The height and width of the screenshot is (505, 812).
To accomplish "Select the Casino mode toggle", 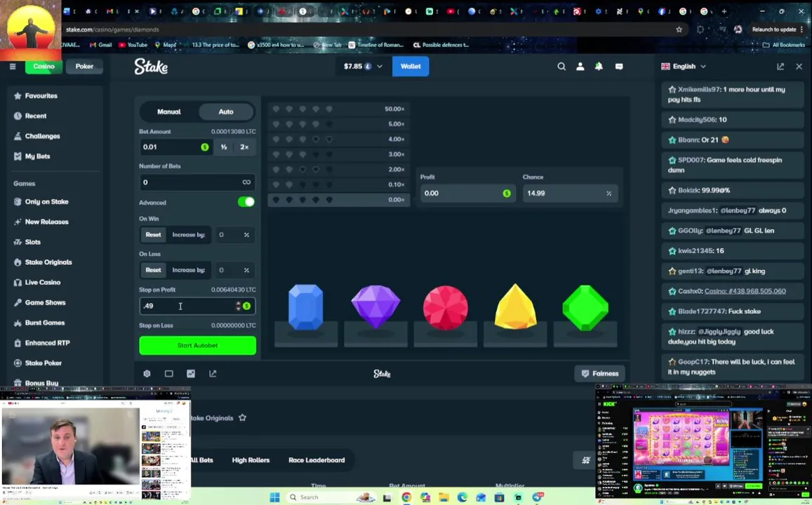I will click(44, 66).
